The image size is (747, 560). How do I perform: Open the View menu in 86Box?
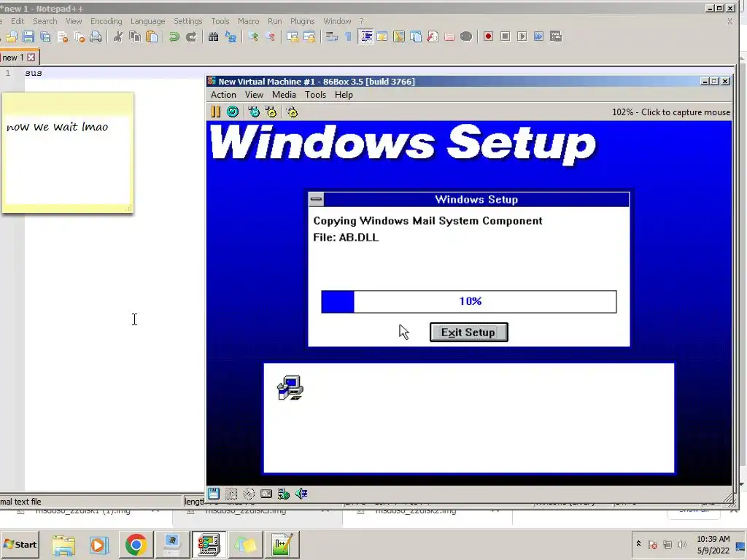(254, 95)
